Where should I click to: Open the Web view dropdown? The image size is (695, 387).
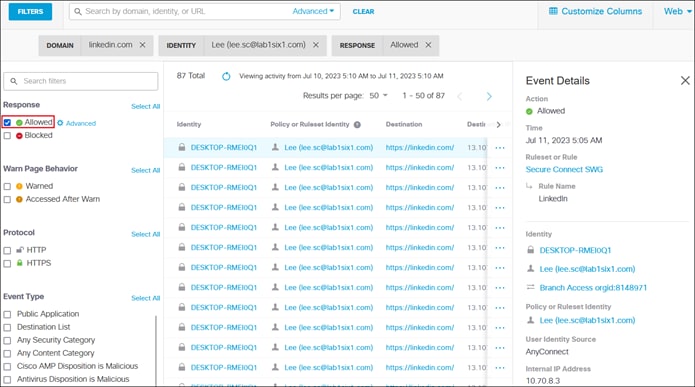pos(677,12)
